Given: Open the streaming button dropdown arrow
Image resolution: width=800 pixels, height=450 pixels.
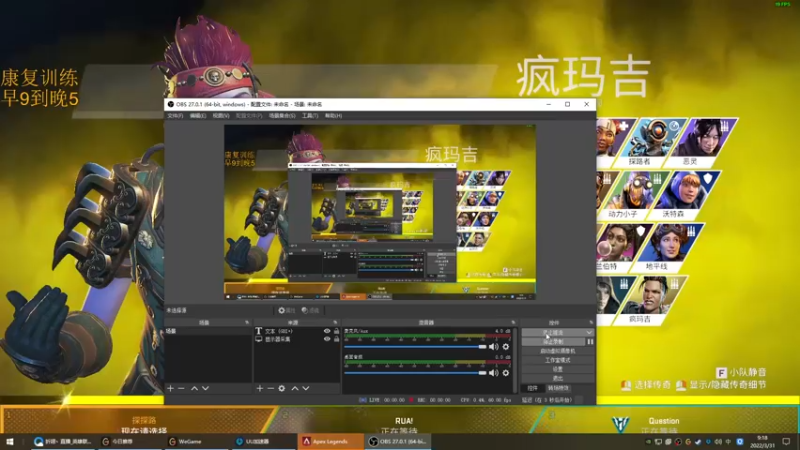Looking at the screenshot, I should (589, 333).
